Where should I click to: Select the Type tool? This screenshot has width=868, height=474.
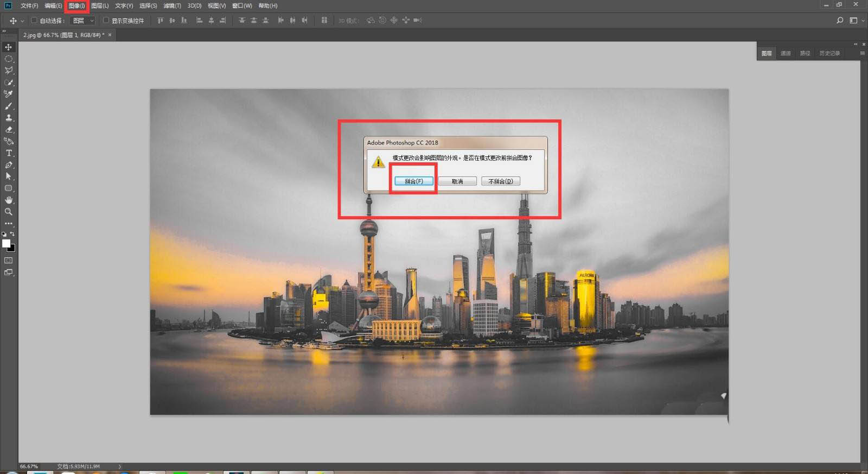(9, 153)
